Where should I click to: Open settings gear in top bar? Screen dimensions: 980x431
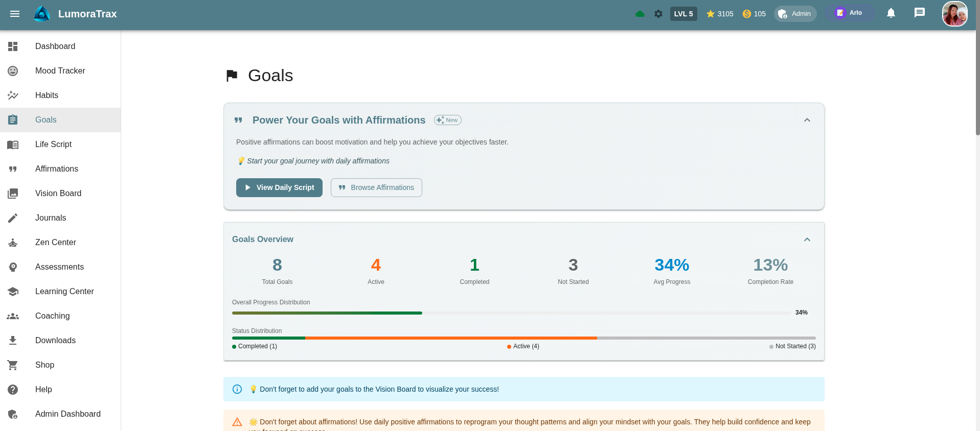click(x=658, y=14)
